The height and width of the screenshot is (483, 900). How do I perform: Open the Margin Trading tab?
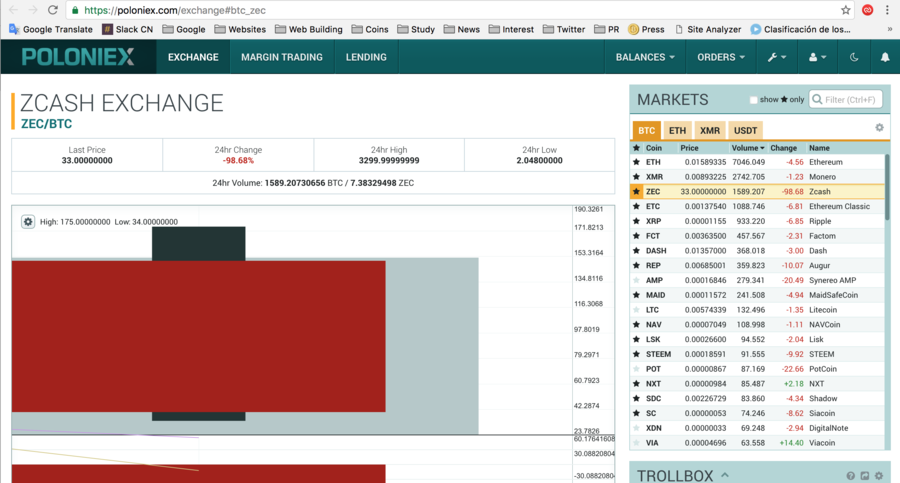click(282, 57)
